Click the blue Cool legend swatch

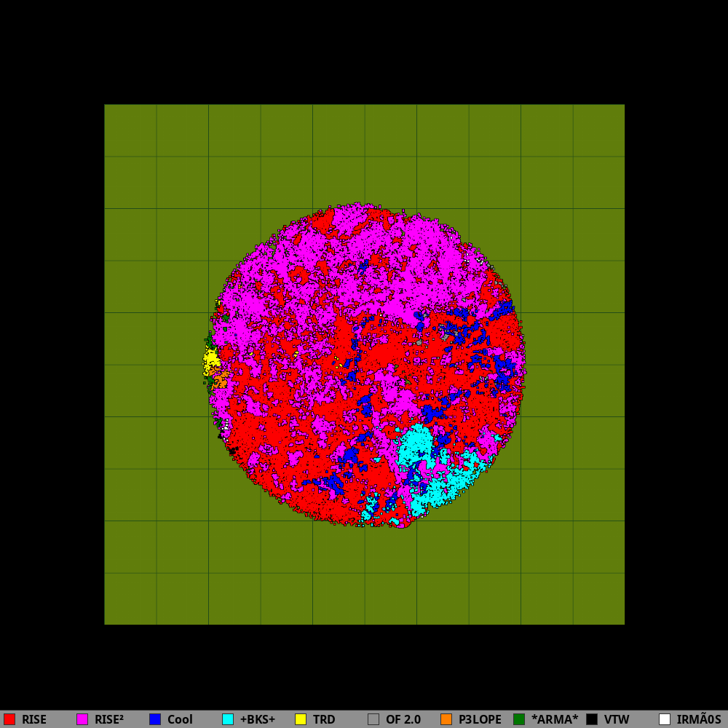[155, 719]
